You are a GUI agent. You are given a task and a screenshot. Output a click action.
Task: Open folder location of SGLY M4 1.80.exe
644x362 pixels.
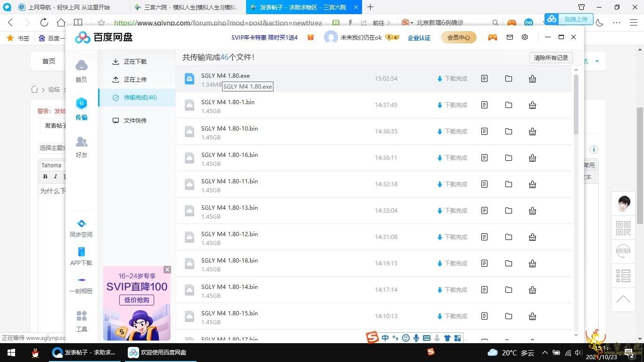coord(509,79)
